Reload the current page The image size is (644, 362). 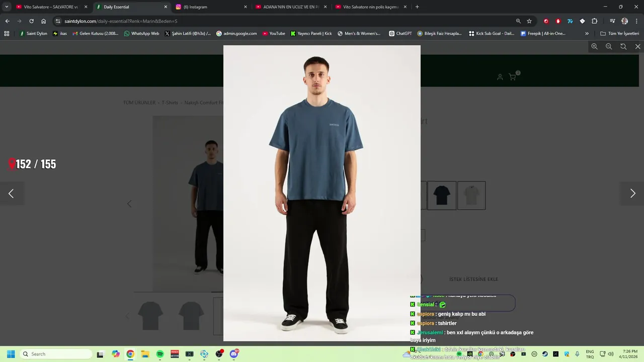pyautogui.click(x=31, y=21)
